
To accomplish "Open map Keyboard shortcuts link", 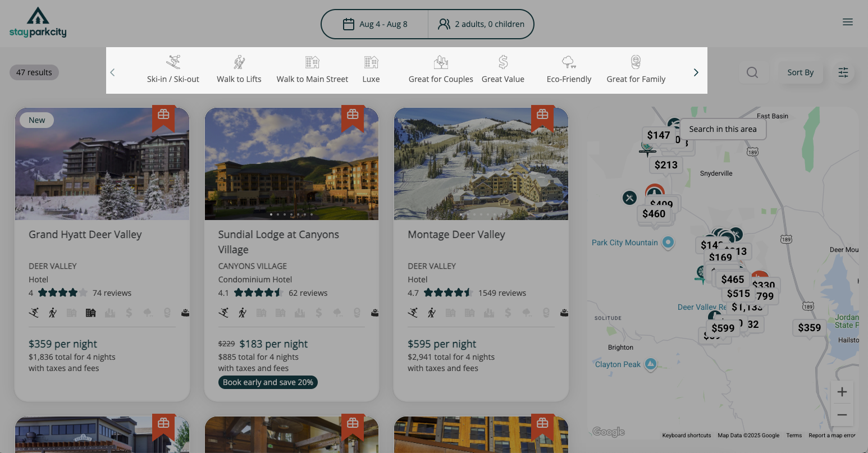I will tap(686, 436).
